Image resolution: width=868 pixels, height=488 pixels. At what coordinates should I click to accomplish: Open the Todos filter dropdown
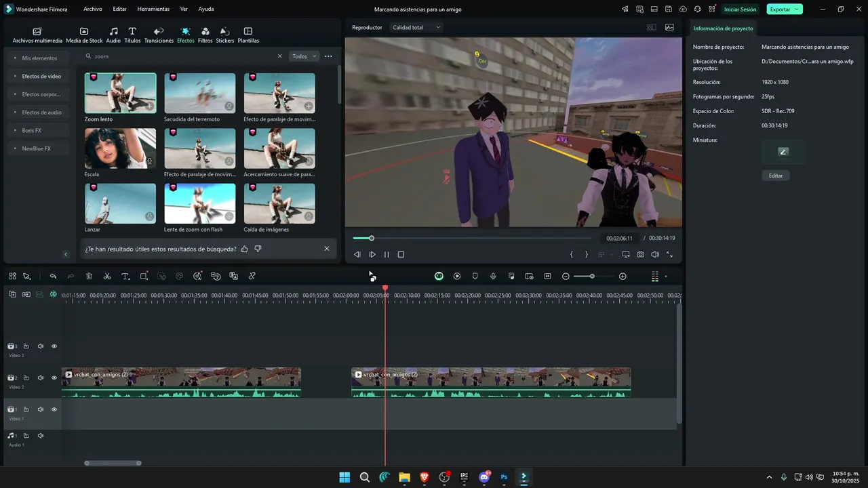pos(304,56)
